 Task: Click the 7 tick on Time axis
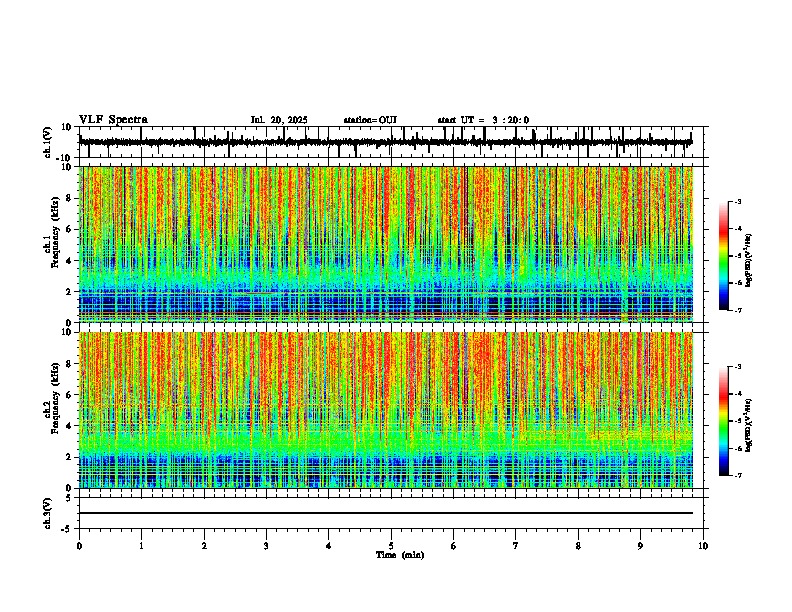[x=516, y=546]
